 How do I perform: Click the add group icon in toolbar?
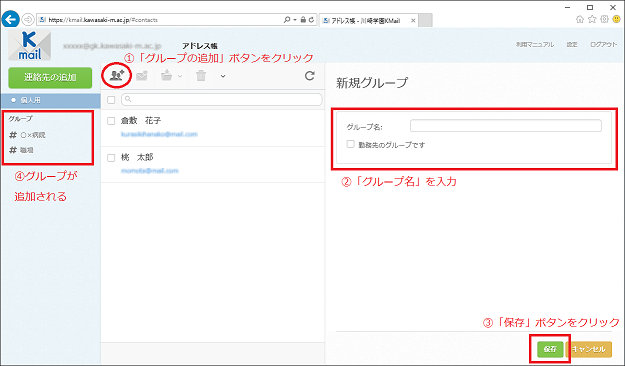click(117, 75)
